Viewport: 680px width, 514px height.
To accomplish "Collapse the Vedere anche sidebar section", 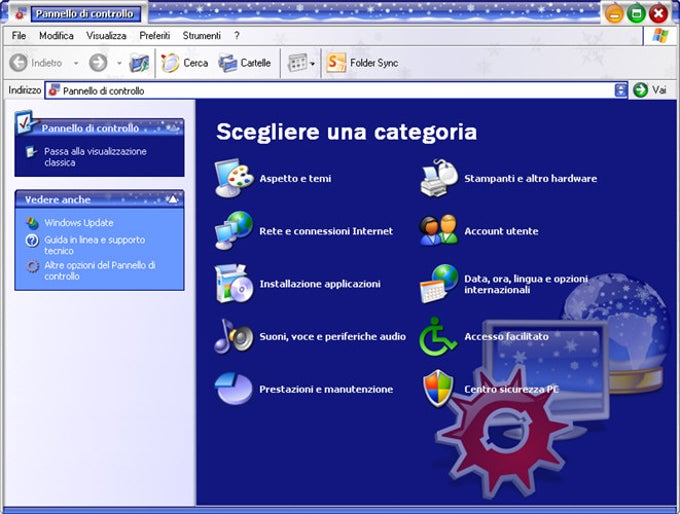I will pyautogui.click(x=173, y=200).
